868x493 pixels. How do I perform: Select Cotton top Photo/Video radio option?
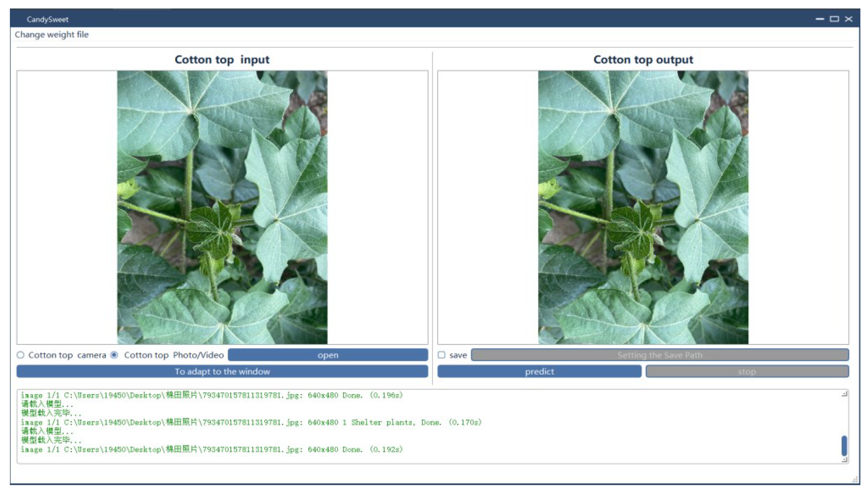click(x=114, y=355)
